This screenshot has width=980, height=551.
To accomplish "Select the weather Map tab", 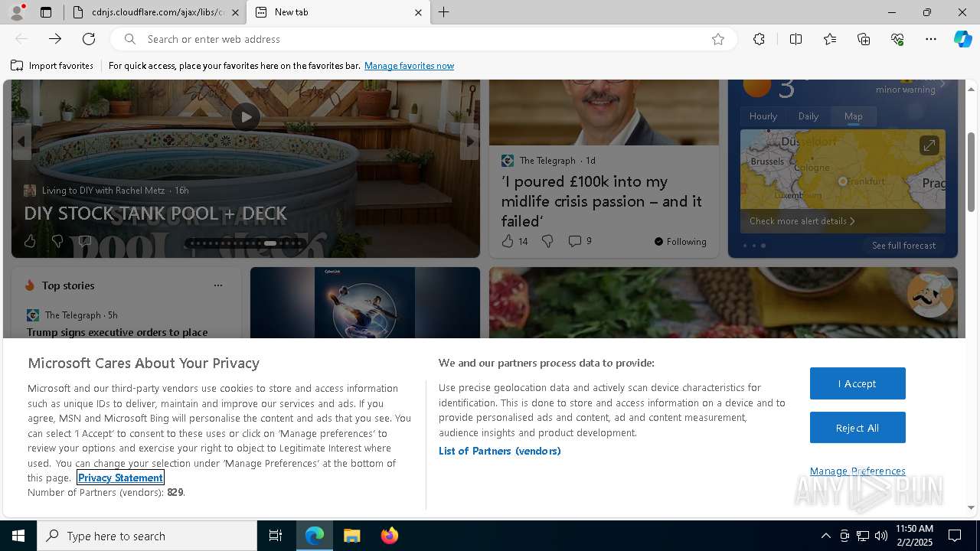I will (x=854, y=116).
